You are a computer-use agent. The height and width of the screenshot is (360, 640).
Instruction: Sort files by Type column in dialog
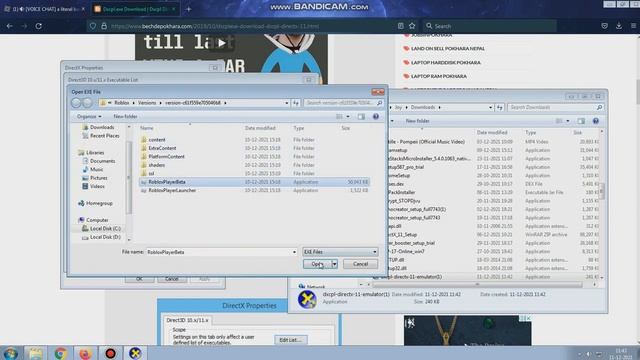299,128
